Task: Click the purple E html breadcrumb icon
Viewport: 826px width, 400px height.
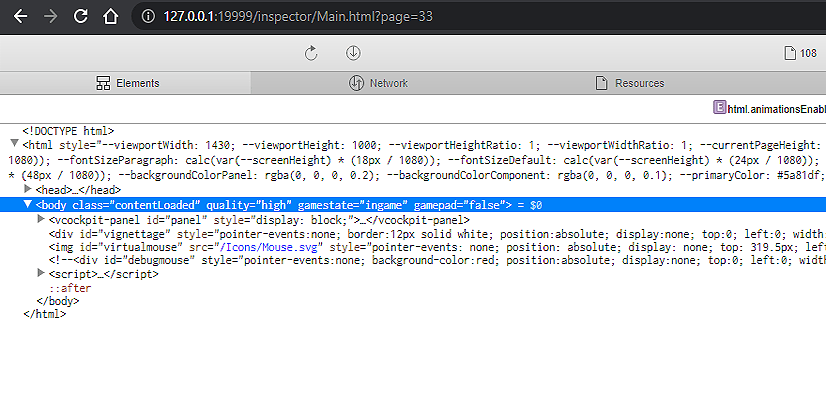Action: (718, 108)
